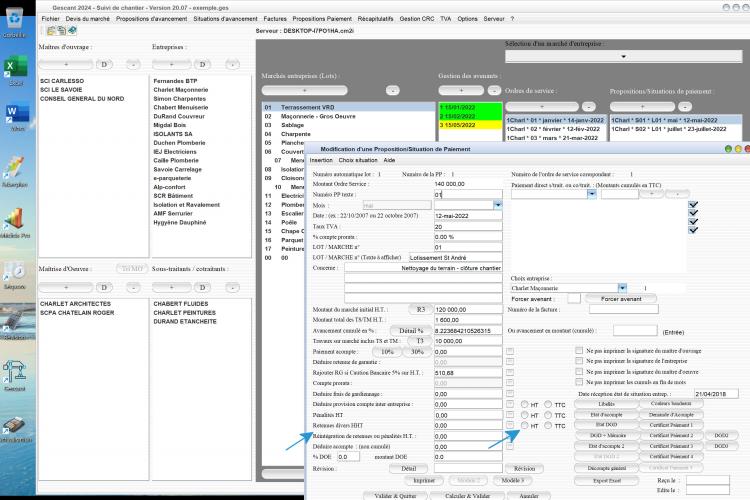Open the Devis du marché menu
This screenshot has height=500, width=750.
88,19
